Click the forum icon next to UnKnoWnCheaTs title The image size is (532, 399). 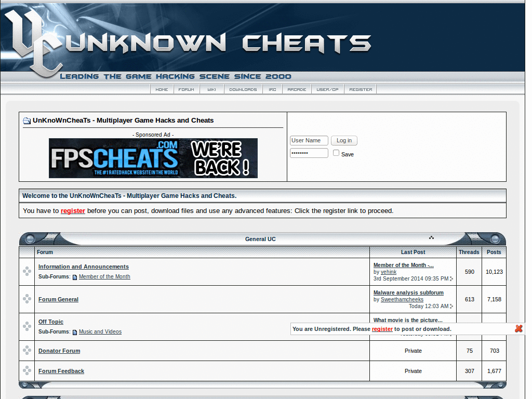pyautogui.click(x=27, y=121)
